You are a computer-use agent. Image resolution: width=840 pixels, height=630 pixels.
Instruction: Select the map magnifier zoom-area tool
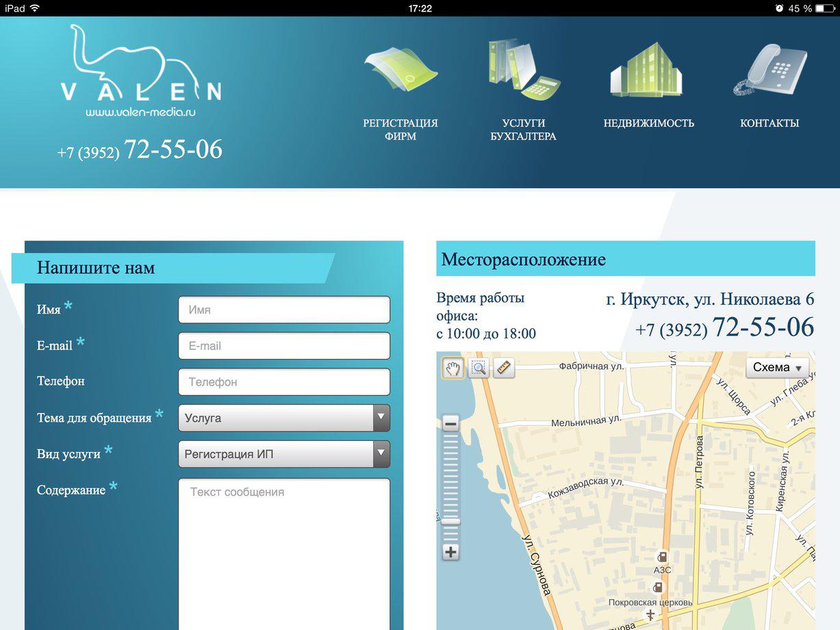[478, 368]
